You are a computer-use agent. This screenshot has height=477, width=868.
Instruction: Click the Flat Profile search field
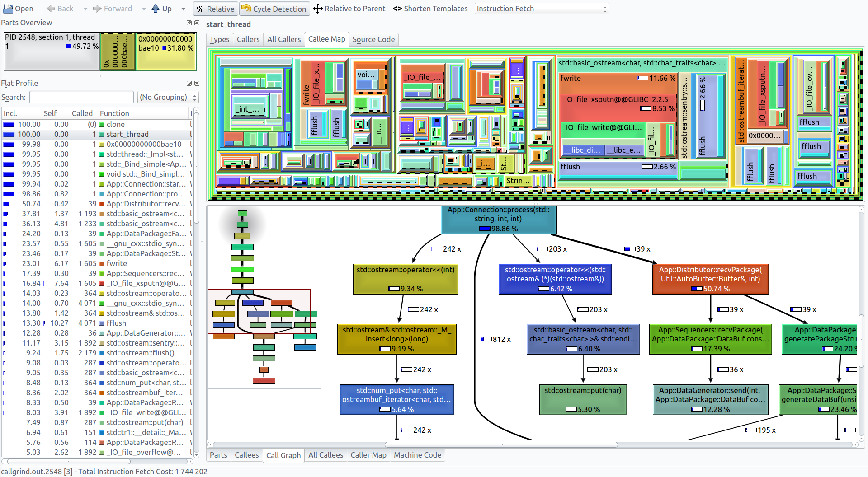pos(81,97)
